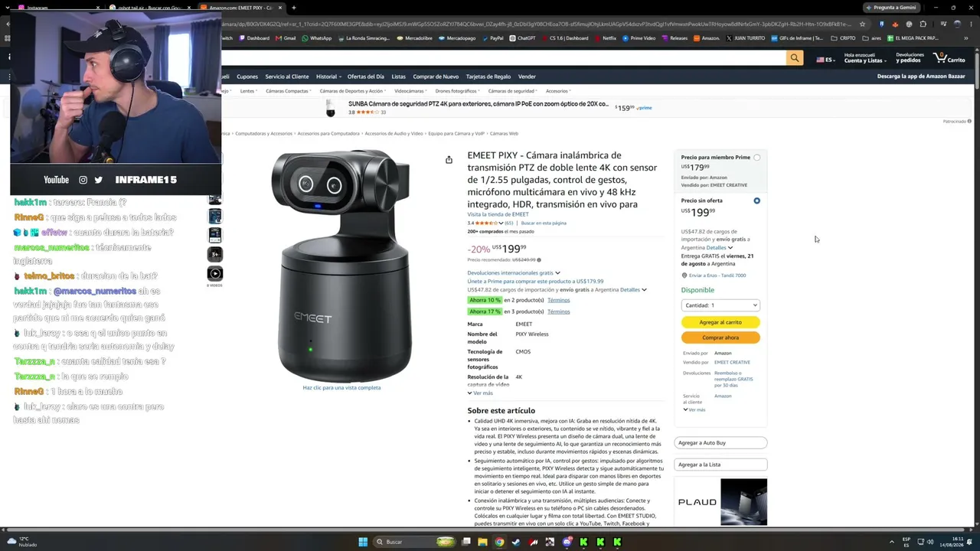Open Discord from the taskbar

coord(567,542)
